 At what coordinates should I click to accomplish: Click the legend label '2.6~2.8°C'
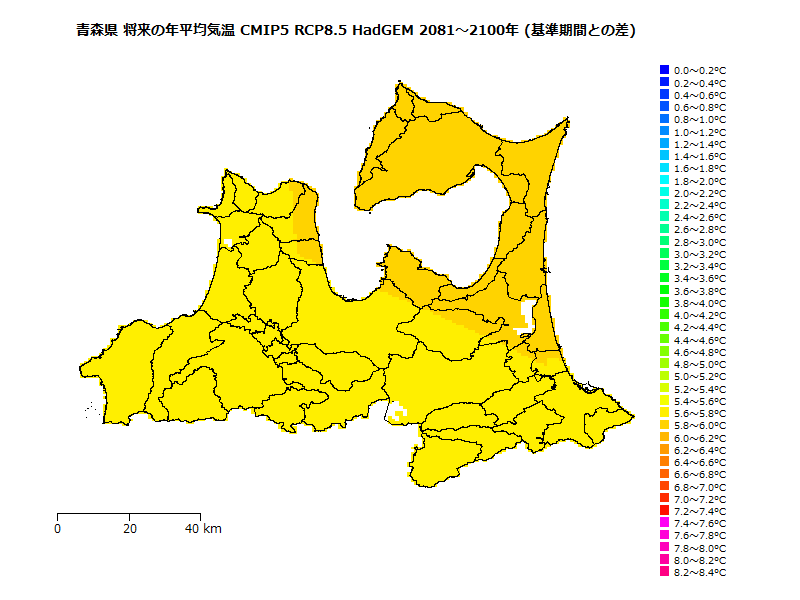click(x=700, y=230)
